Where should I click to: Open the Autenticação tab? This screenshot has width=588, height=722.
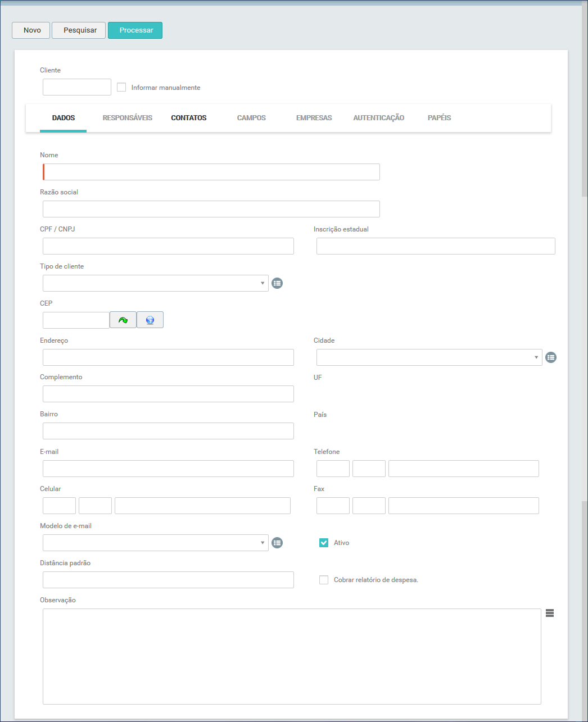pos(378,118)
